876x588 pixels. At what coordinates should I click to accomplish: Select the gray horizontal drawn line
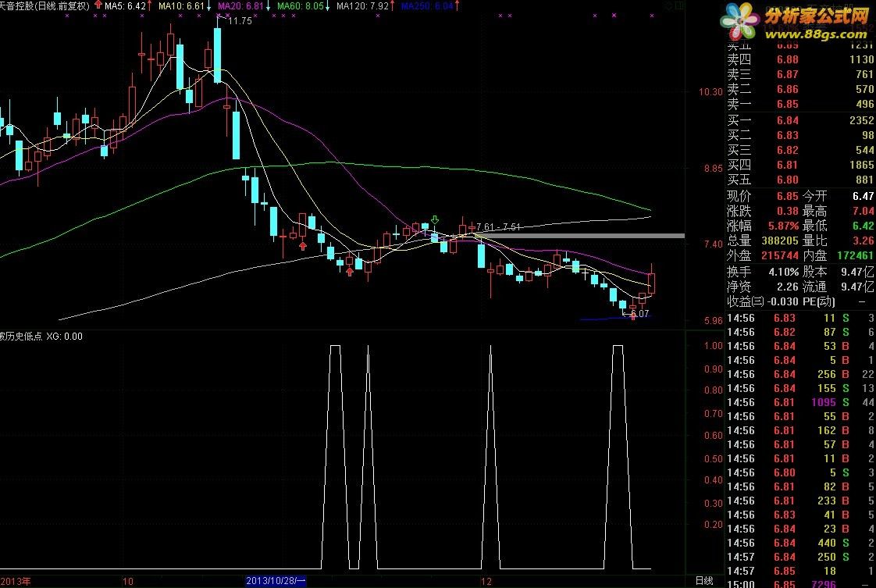pyautogui.click(x=581, y=236)
